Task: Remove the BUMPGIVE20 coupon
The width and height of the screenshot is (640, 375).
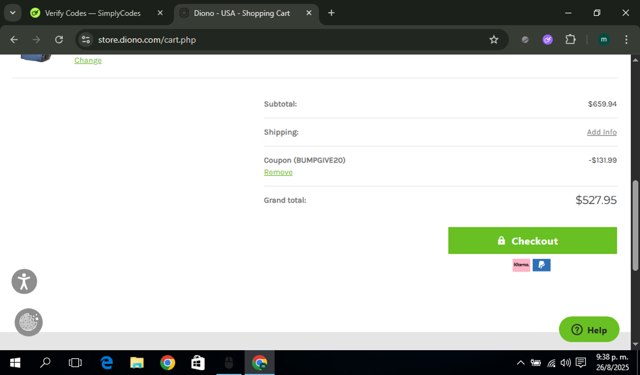Action: tap(278, 172)
